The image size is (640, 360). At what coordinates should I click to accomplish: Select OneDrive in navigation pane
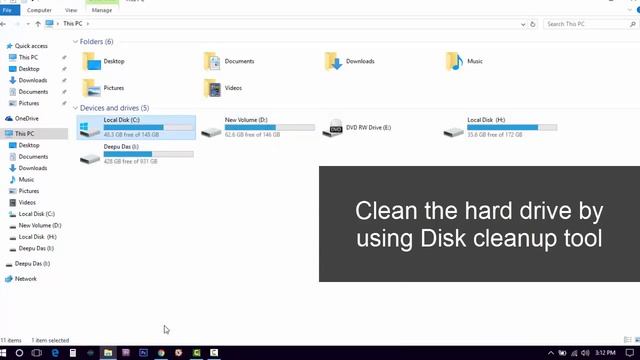pyautogui.click(x=27, y=119)
